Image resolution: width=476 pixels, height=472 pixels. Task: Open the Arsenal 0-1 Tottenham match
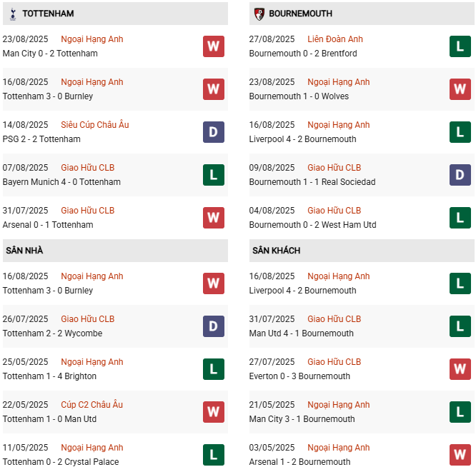(48, 225)
